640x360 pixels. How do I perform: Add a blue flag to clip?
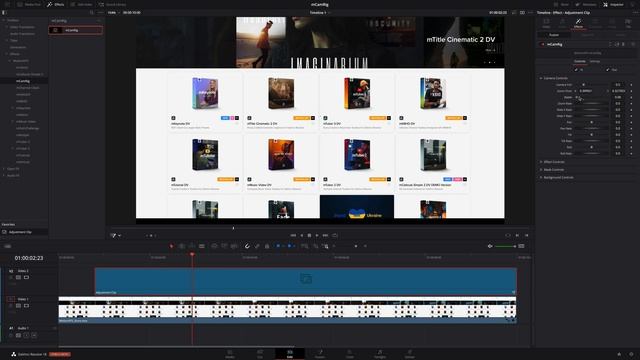(278, 246)
